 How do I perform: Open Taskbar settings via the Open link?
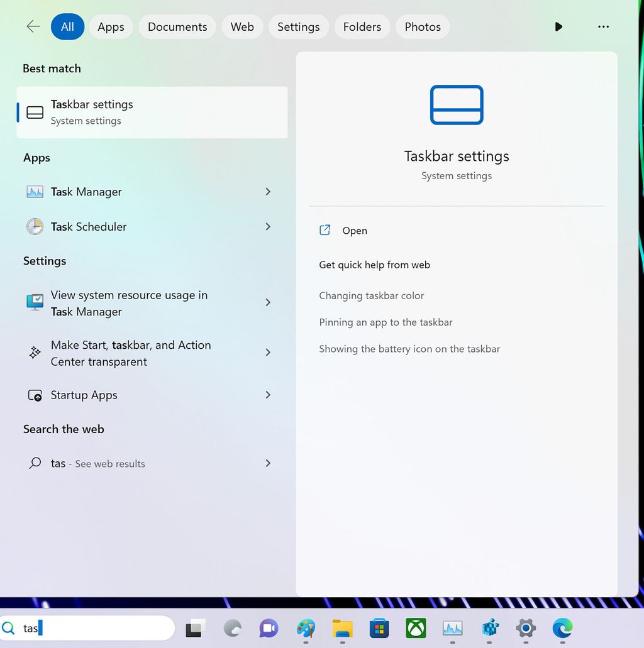[x=355, y=231]
